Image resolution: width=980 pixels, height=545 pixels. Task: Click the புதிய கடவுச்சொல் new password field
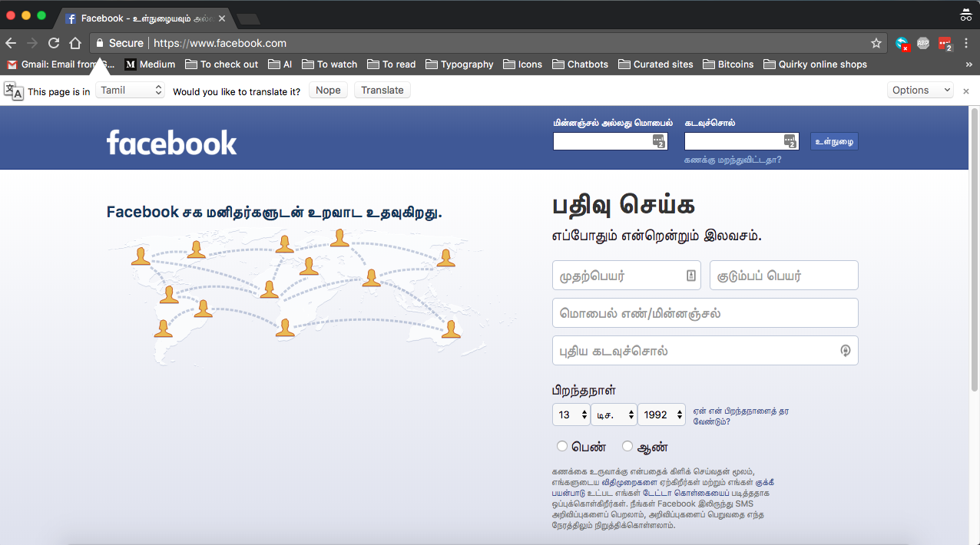(x=705, y=351)
